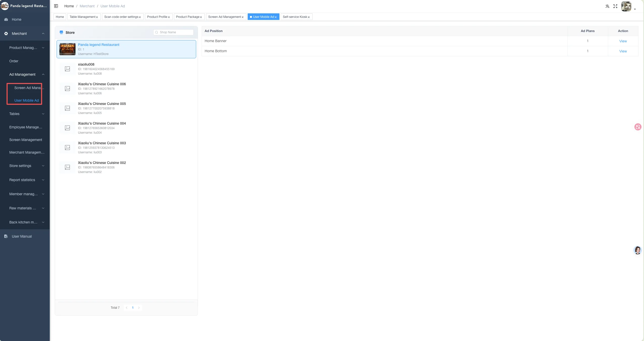The width and height of the screenshot is (644, 341).
Task: Collapse the Merchant sidebar section
Action: click(25, 34)
